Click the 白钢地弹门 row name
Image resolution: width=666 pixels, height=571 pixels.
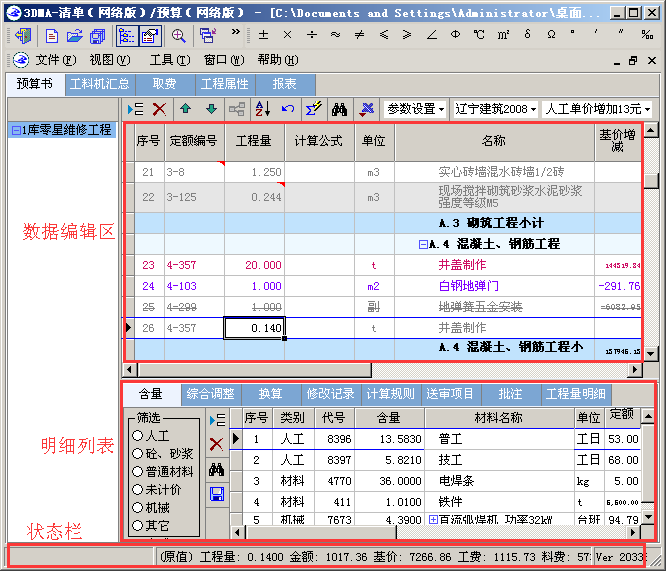(x=469, y=286)
